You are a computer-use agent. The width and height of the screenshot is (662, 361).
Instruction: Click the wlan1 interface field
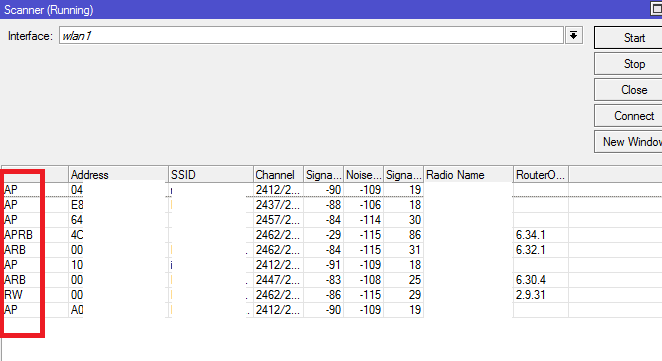pyautogui.click(x=311, y=35)
